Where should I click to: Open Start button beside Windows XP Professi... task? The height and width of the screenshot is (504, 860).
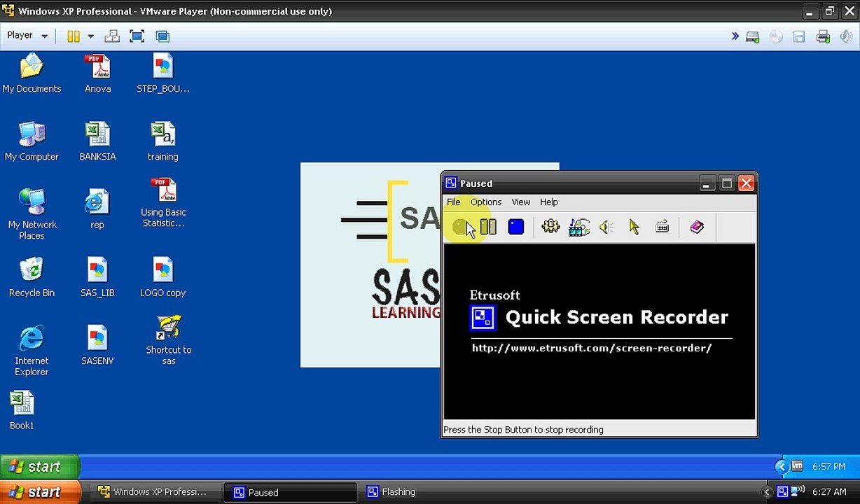coord(40,492)
